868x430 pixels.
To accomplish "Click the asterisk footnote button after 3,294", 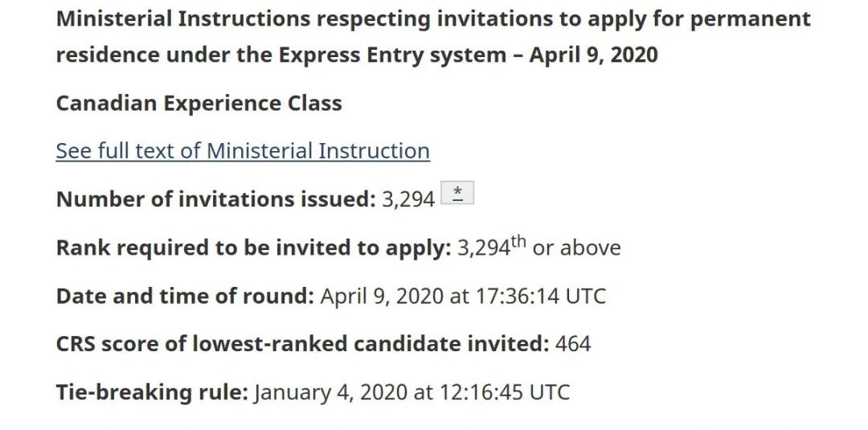I will point(457,193).
